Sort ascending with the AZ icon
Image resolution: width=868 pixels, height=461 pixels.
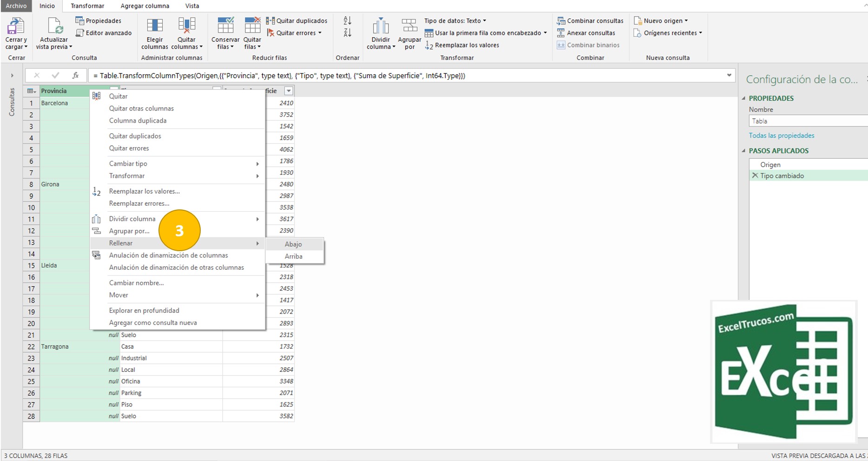click(x=347, y=20)
